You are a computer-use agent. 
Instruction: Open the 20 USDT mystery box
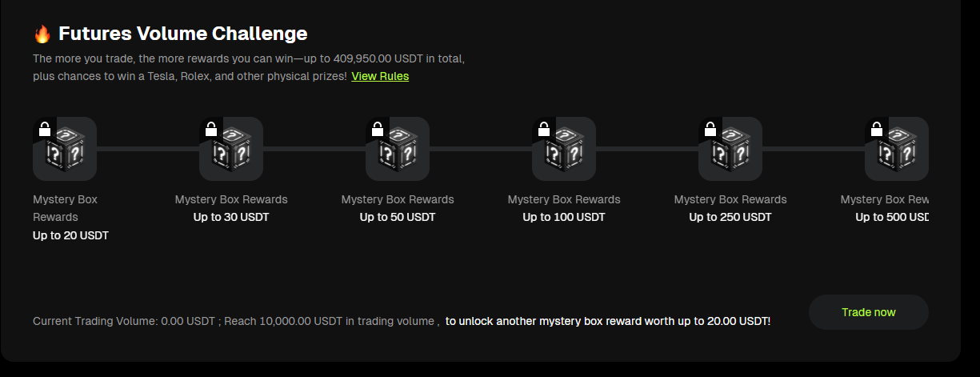(x=65, y=150)
